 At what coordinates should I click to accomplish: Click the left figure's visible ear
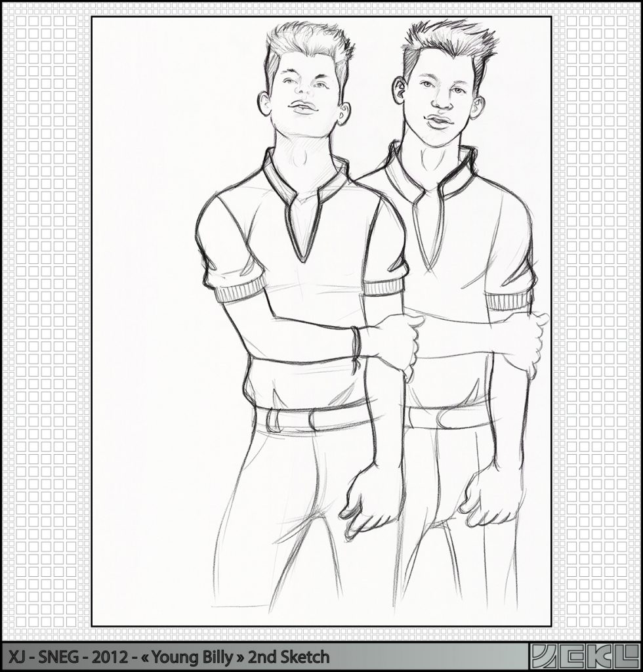264,104
